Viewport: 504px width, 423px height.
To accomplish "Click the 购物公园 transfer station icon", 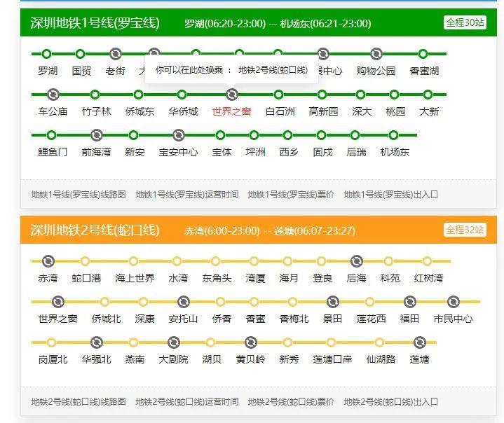I will (x=376, y=54).
